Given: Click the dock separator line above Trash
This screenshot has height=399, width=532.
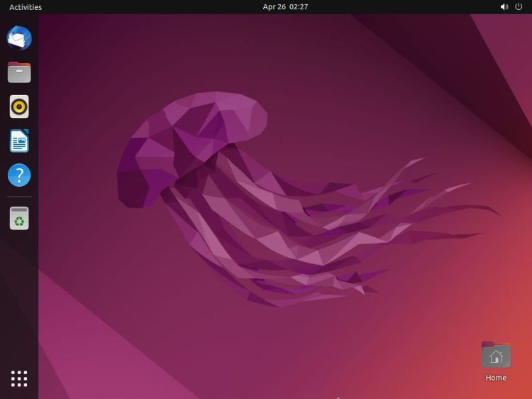Looking at the screenshot, I should click(19, 197).
